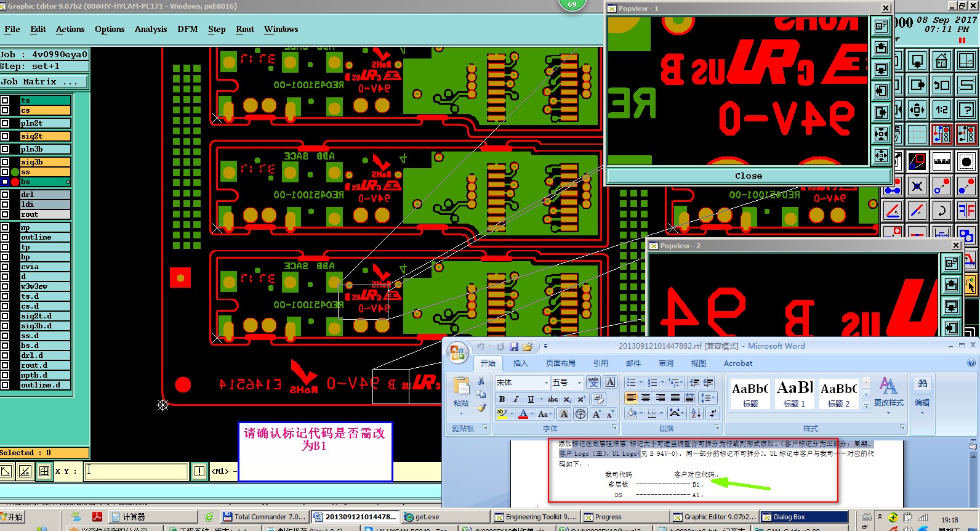Open the DFM menu

pyautogui.click(x=188, y=29)
